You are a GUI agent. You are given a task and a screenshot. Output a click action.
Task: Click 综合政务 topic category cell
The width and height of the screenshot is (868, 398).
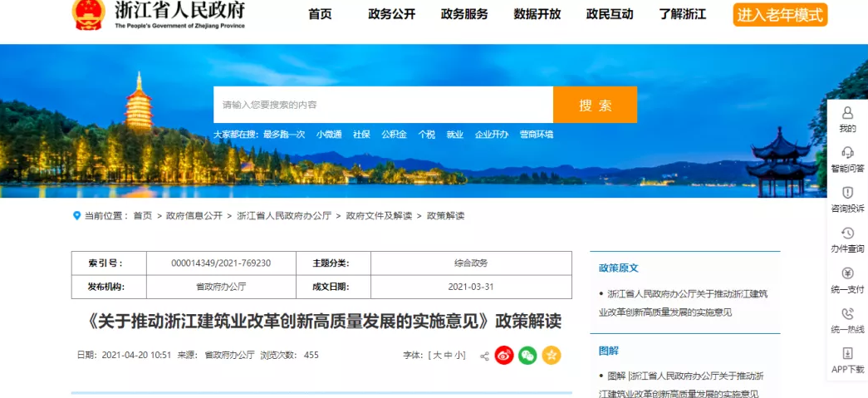tap(471, 263)
